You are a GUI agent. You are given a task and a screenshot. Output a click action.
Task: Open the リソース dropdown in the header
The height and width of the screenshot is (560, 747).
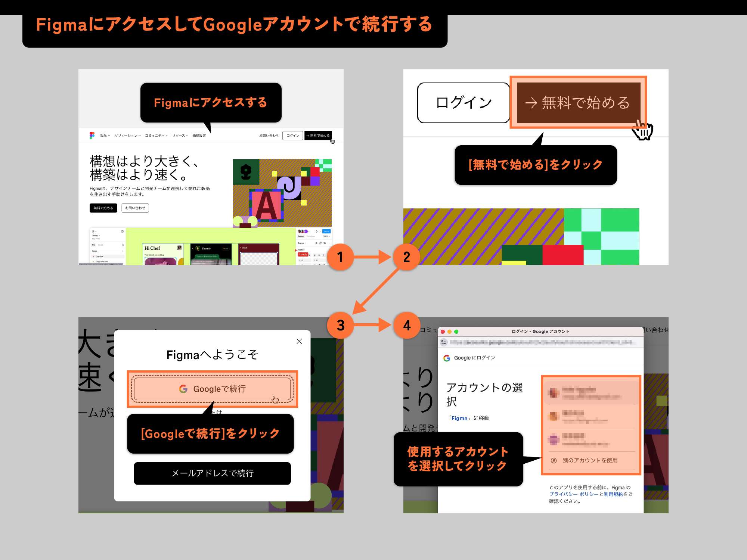click(x=180, y=136)
